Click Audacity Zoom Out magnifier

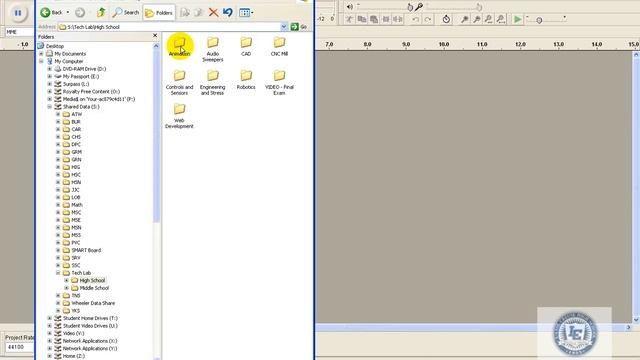click(476, 19)
